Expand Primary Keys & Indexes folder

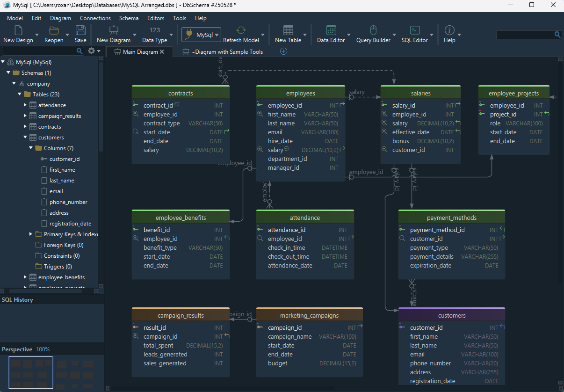click(31, 234)
